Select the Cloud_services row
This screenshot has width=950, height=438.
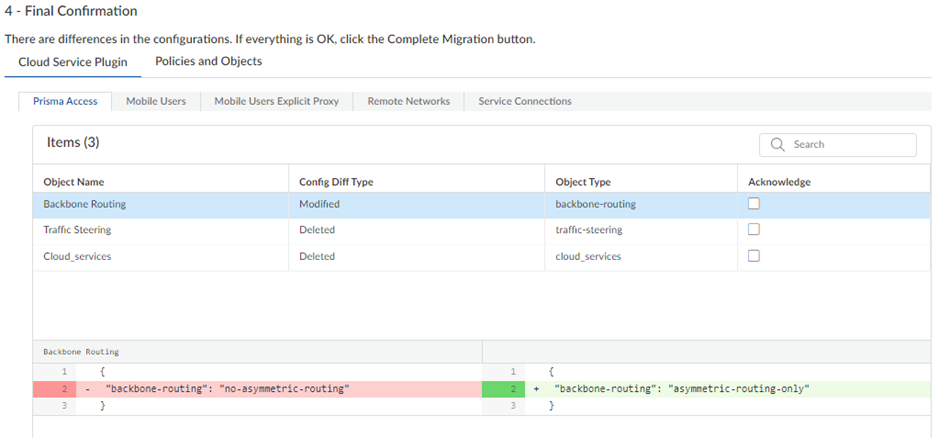160,256
